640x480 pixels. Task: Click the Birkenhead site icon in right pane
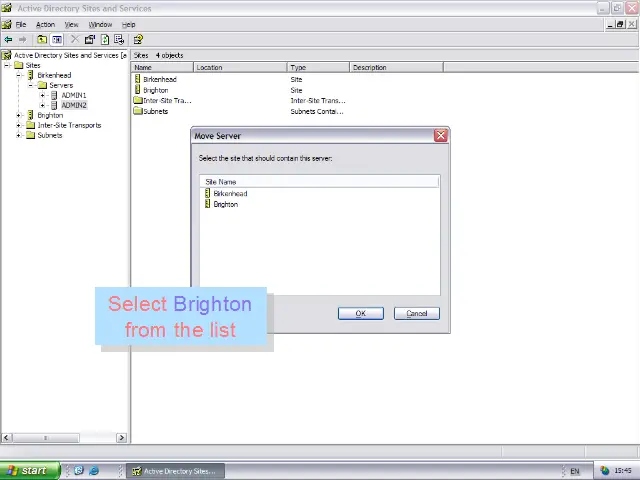click(x=138, y=79)
